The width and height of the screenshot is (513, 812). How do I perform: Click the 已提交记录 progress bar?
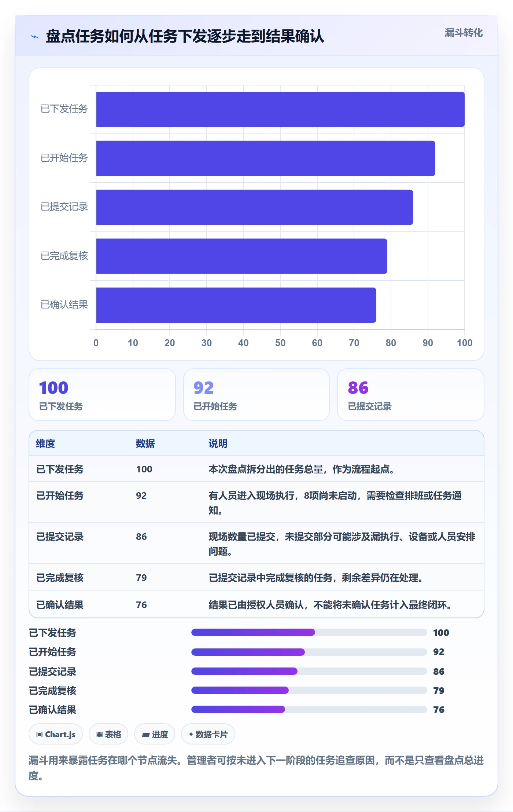point(309,671)
